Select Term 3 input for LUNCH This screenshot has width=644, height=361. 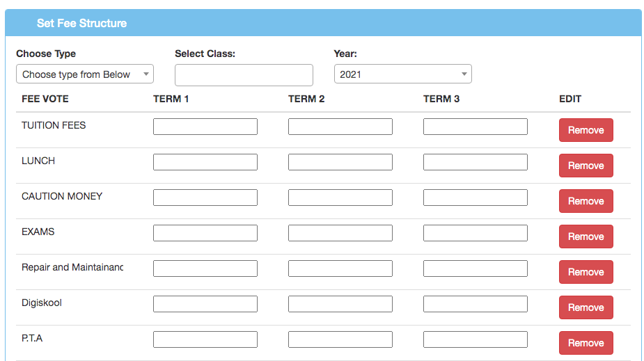[475, 162]
